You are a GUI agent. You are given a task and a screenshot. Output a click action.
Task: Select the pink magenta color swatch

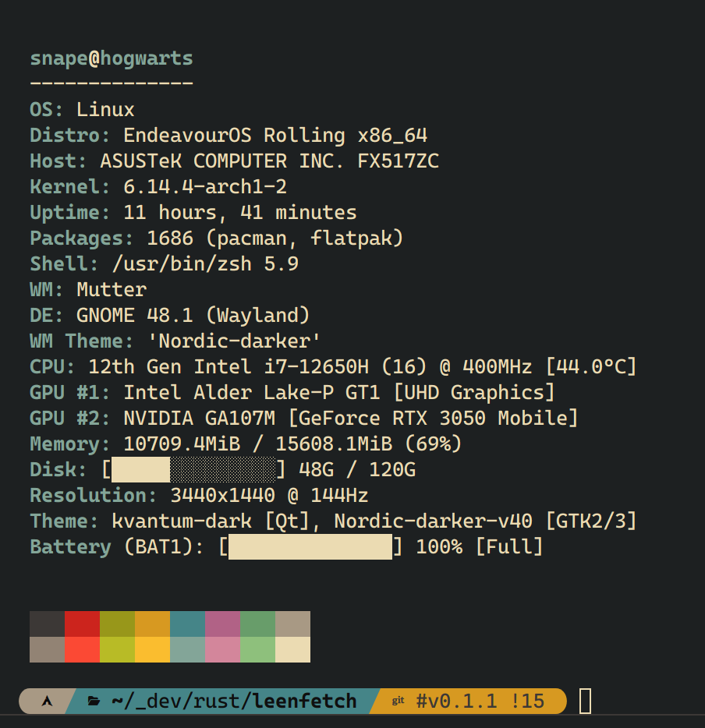click(x=223, y=624)
